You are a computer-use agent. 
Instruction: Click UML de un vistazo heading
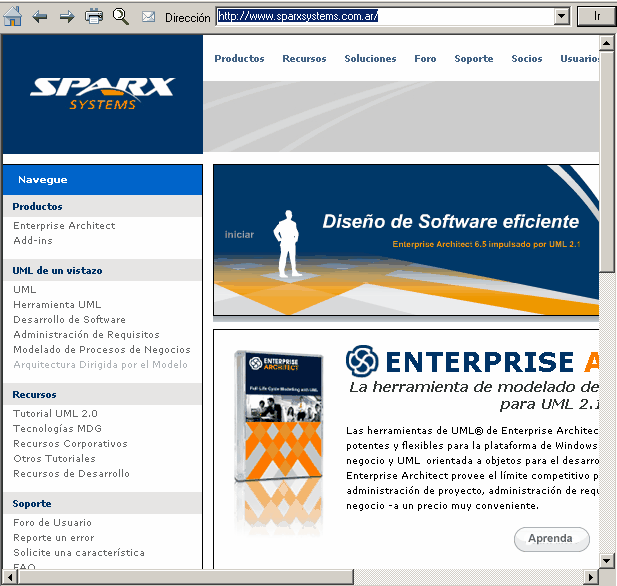tap(57, 271)
